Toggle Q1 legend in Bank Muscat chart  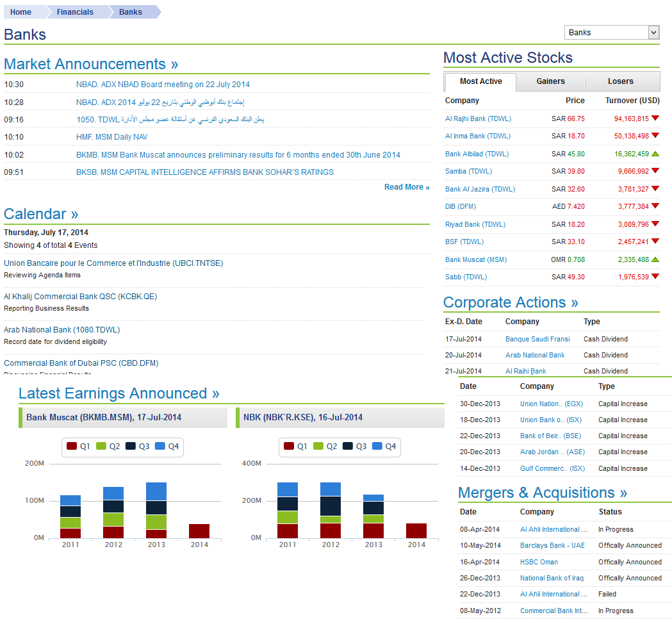(x=78, y=447)
